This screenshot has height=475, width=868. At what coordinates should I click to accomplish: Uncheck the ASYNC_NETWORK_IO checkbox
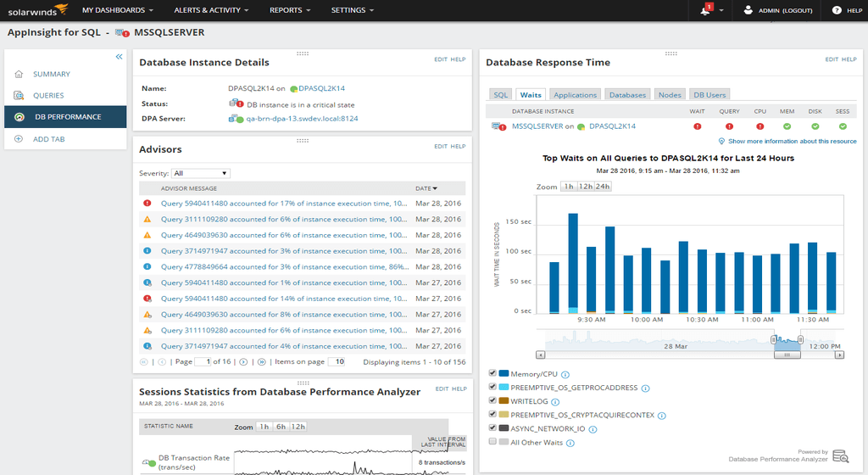(492, 427)
